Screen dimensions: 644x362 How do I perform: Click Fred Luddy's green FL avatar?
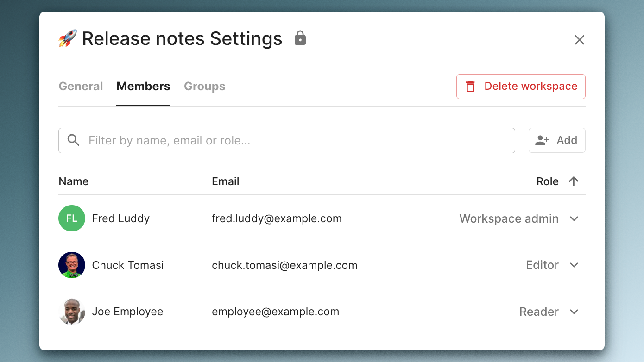pos(72,218)
